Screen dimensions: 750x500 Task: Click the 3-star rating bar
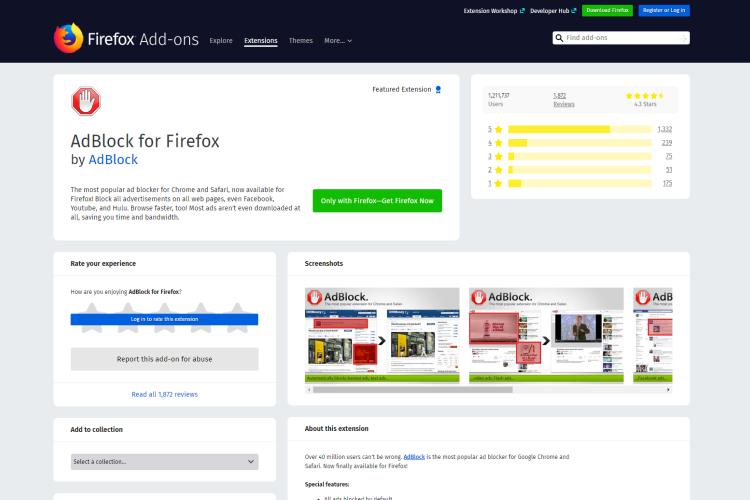click(580, 156)
